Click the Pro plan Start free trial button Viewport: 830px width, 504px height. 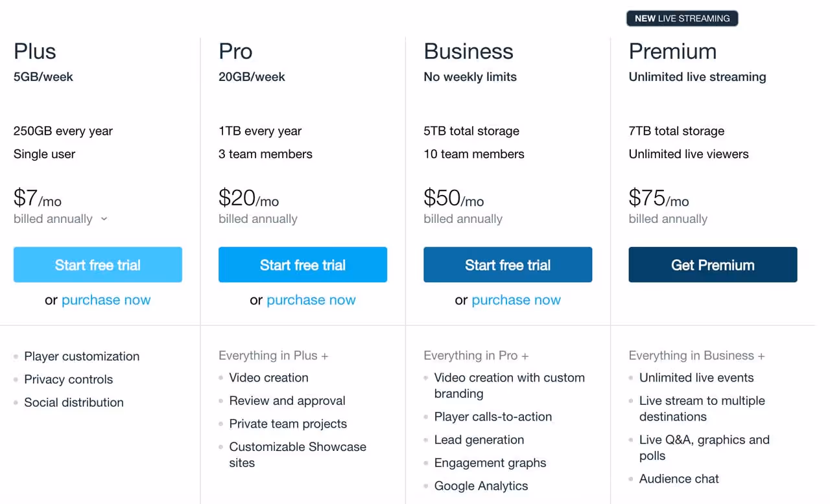point(302,264)
